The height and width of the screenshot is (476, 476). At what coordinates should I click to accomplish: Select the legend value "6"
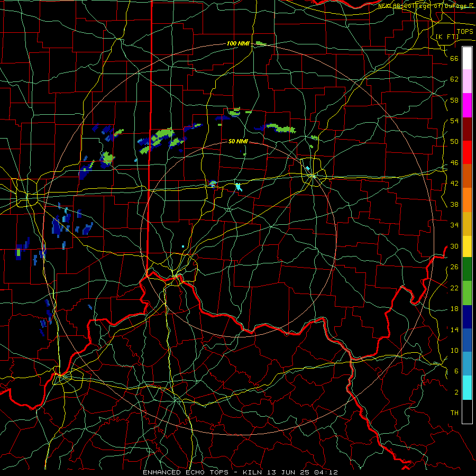coord(456,371)
